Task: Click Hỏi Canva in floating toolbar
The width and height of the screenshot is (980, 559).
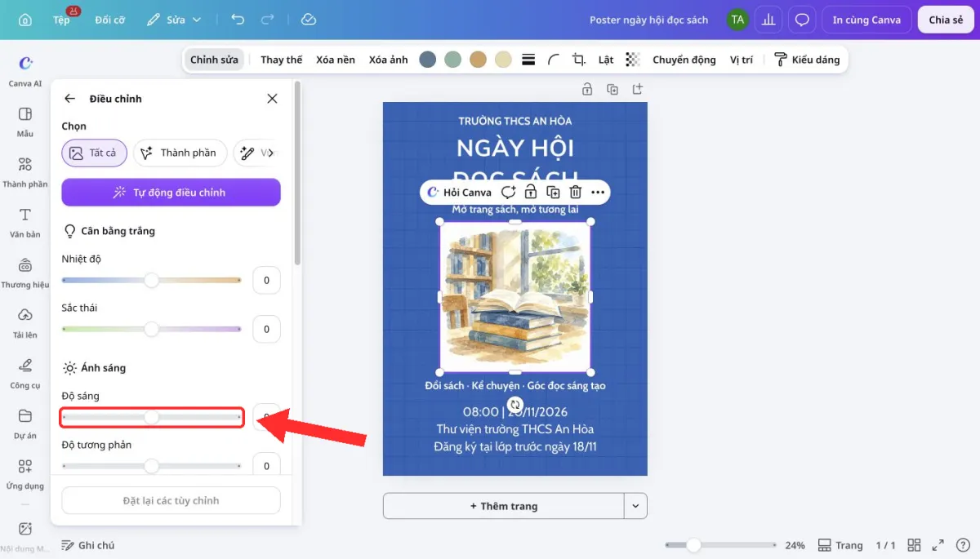Action: [460, 193]
